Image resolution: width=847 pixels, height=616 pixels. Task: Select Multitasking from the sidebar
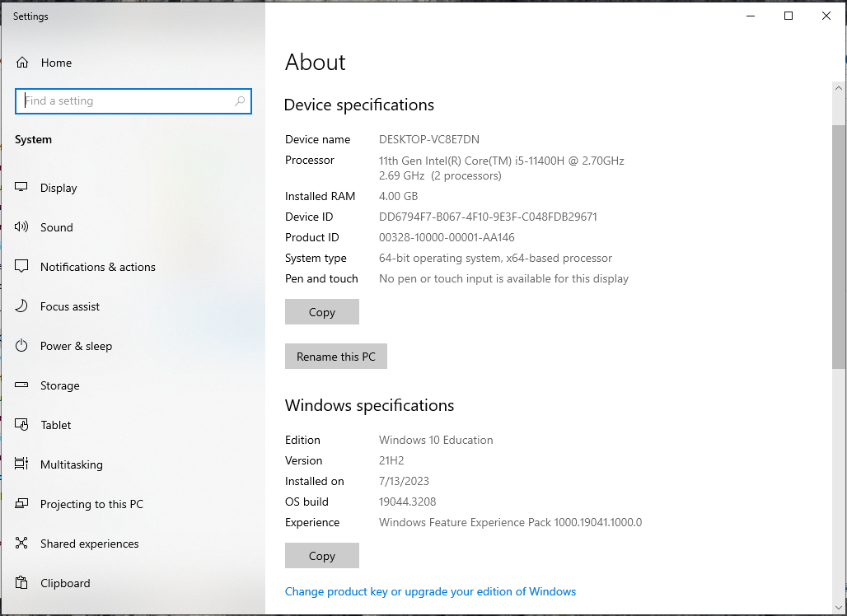click(133, 464)
